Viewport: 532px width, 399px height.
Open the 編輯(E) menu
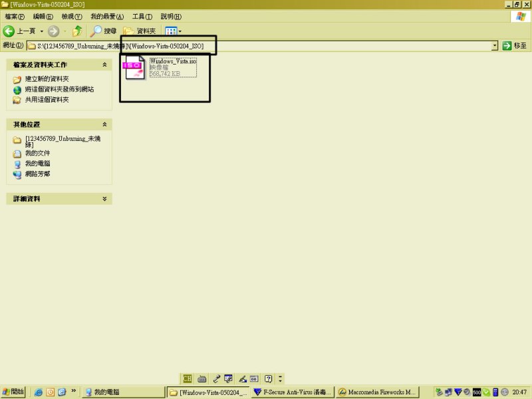[43, 16]
